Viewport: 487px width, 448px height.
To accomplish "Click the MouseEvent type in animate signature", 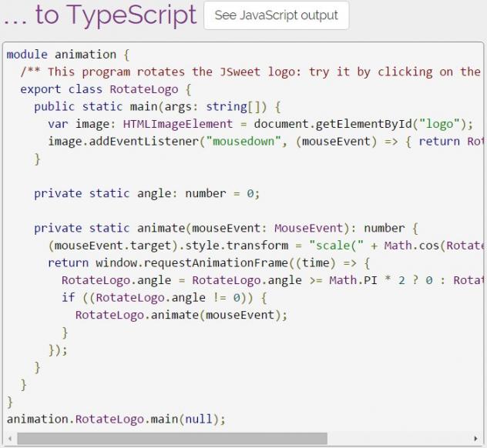I will point(307,228).
